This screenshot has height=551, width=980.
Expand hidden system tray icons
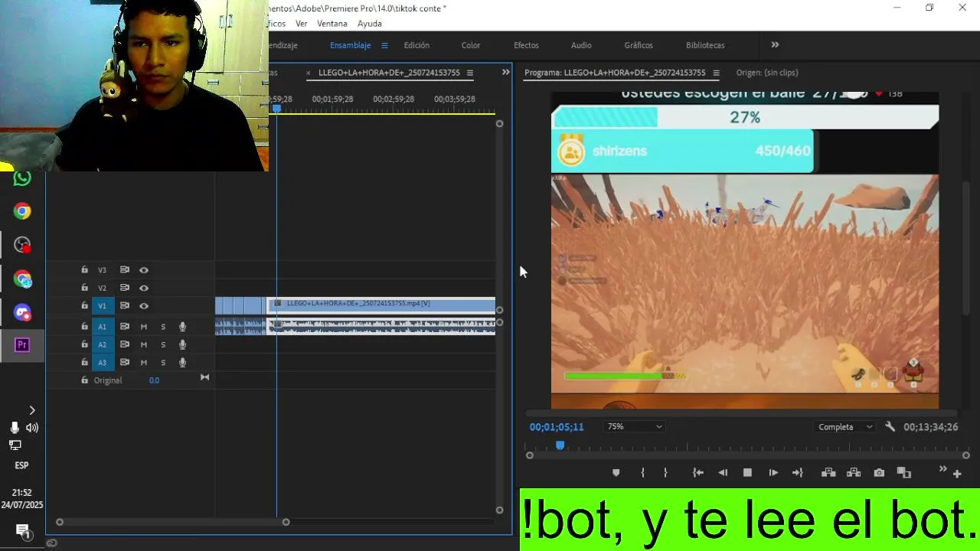point(31,411)
